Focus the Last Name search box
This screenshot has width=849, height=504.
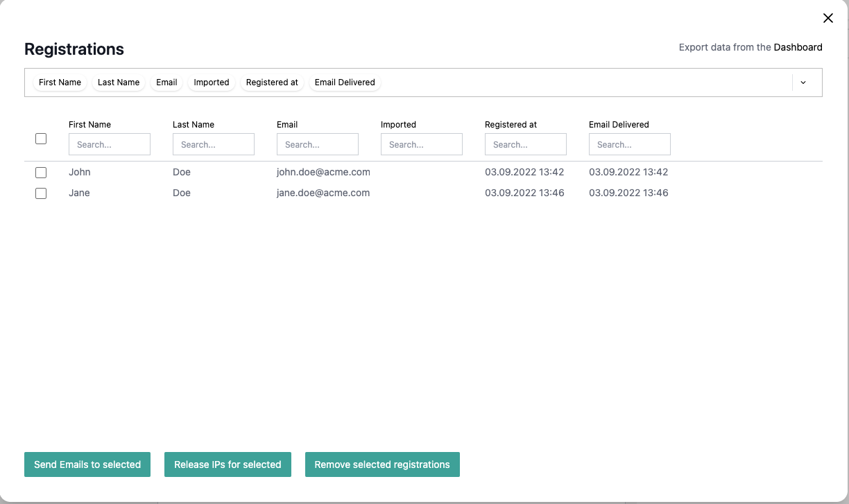(x=213, y=144)
